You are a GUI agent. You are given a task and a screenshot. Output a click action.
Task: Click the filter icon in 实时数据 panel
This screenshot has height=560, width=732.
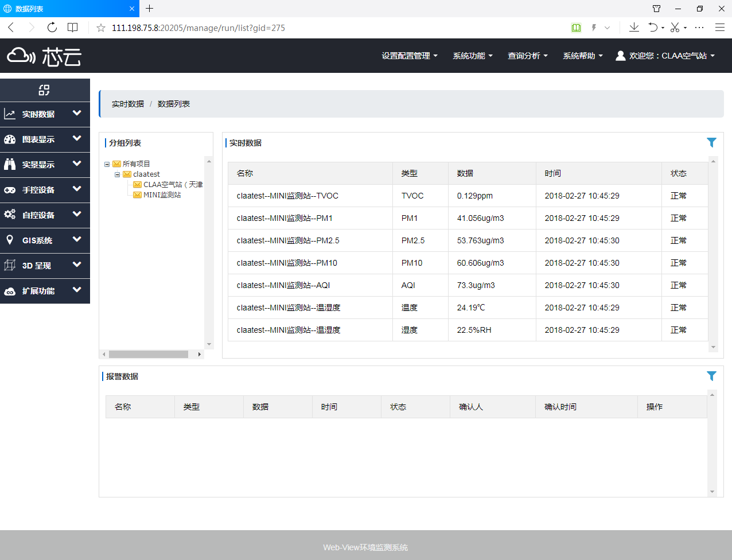tap(711, 142)
